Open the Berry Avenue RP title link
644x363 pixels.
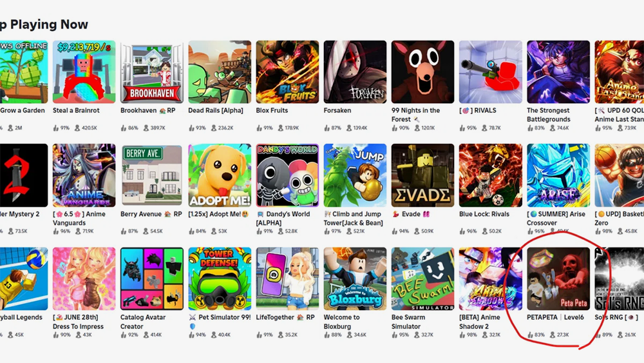pos(151,214)
